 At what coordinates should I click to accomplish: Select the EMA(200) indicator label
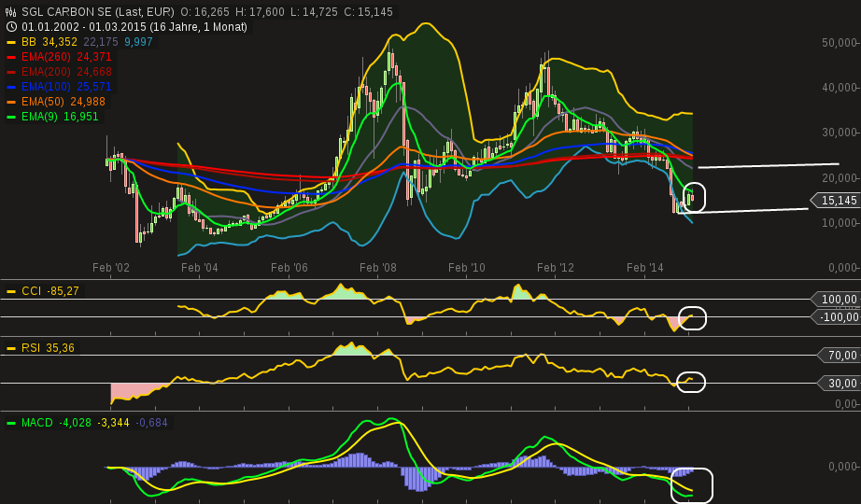coord(47,72)
